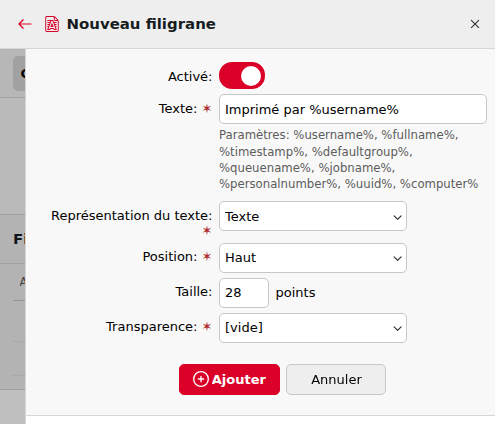Click the Nouveau filigrane title
Screen dimensions: 495x424
141,24
